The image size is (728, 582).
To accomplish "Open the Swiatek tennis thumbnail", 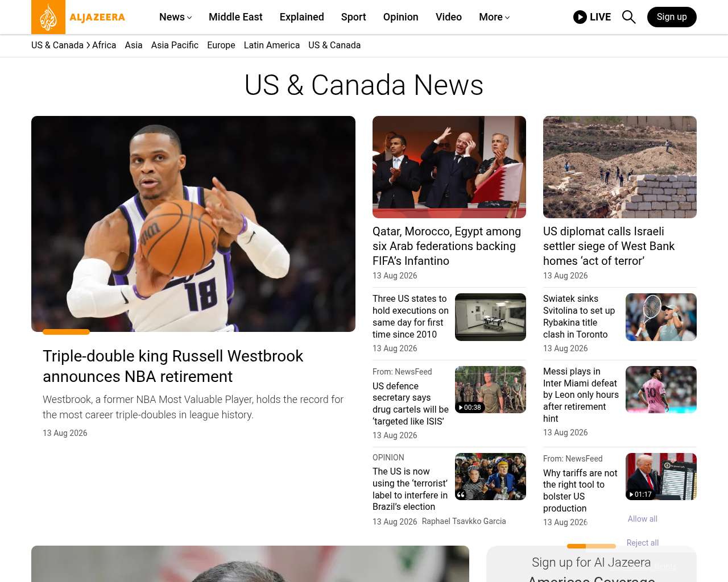I will (x=661, y=317).
